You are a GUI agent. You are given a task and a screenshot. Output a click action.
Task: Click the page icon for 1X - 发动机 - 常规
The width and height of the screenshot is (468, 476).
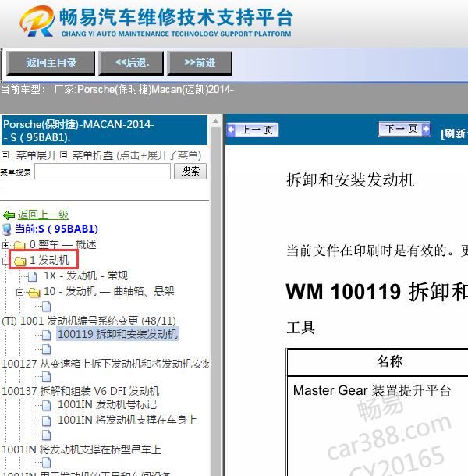coord(33,276)
